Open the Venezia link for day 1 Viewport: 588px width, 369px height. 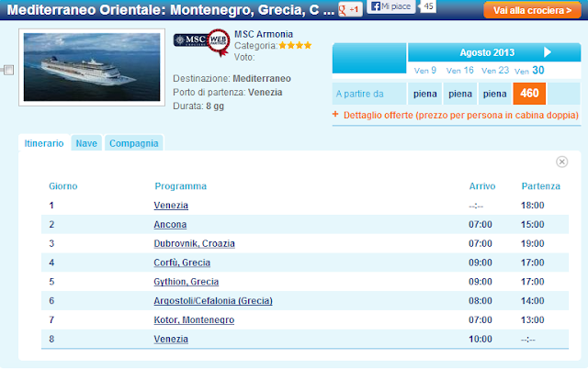coord(171,206)
